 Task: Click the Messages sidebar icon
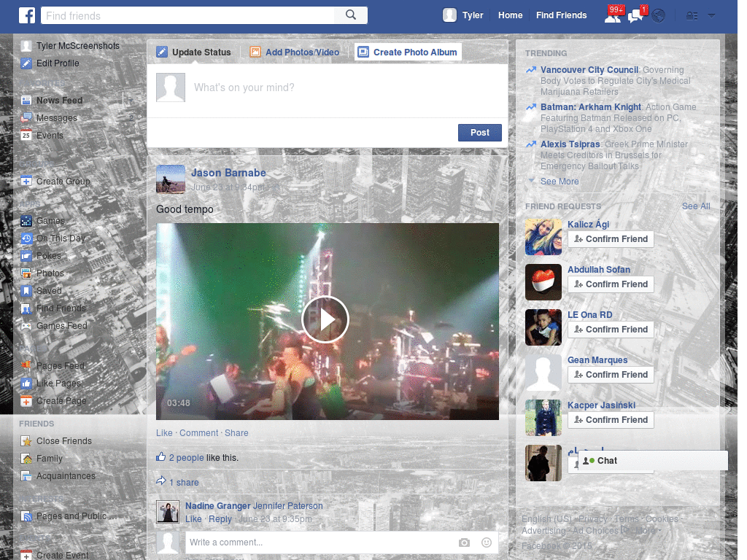coord(26,117)
